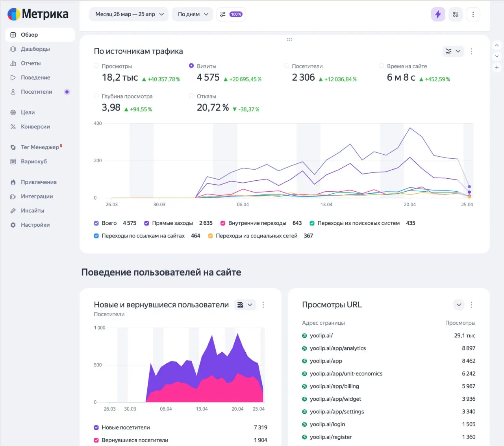Open the yoolip.ai/app/analytics page link

tap(338, 348)
